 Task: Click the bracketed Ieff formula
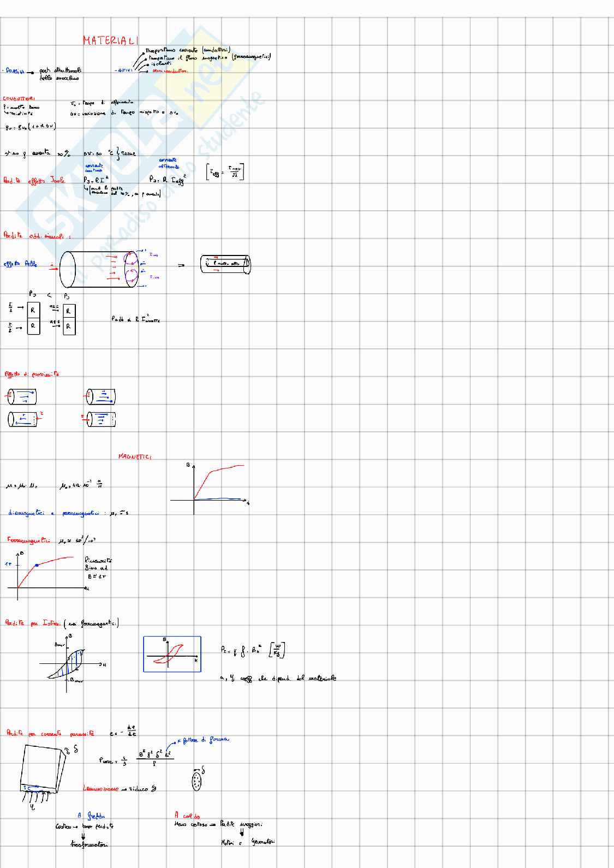[x=225, y=171]
